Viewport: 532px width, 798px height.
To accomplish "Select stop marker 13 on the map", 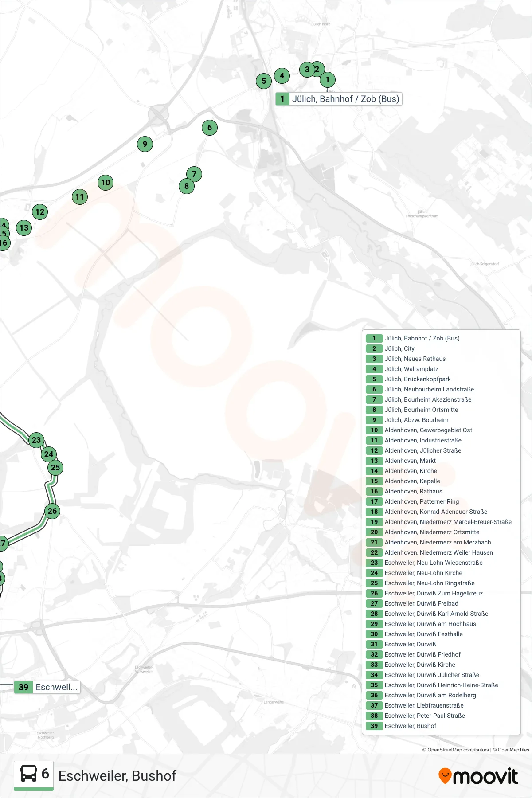I will [24, 228].
